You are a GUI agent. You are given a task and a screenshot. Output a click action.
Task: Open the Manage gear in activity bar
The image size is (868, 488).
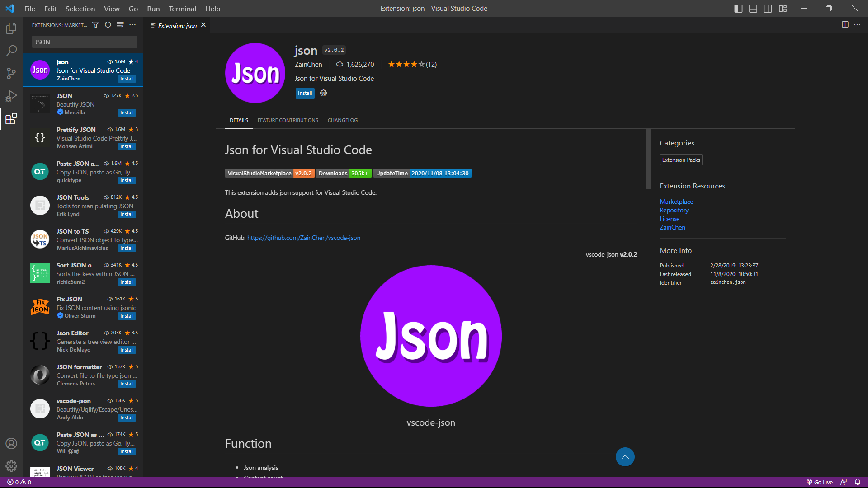[x=11, y=466]
